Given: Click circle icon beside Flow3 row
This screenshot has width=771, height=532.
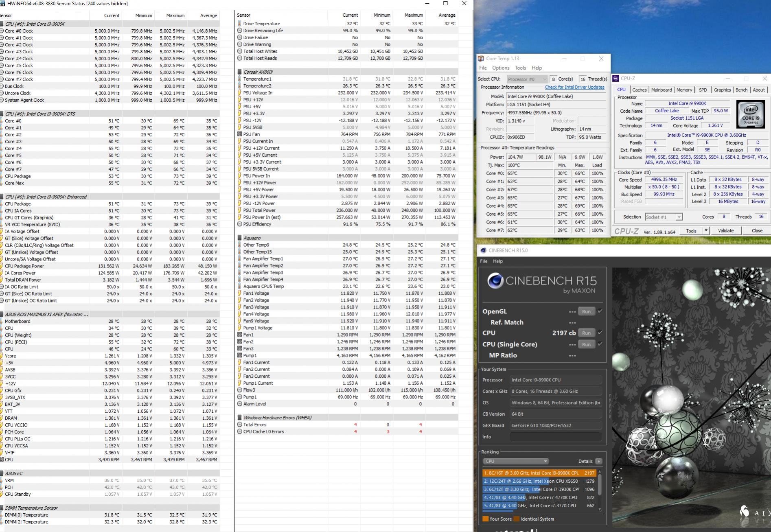Looking at the screenshot, I should (x=240, y=390).
